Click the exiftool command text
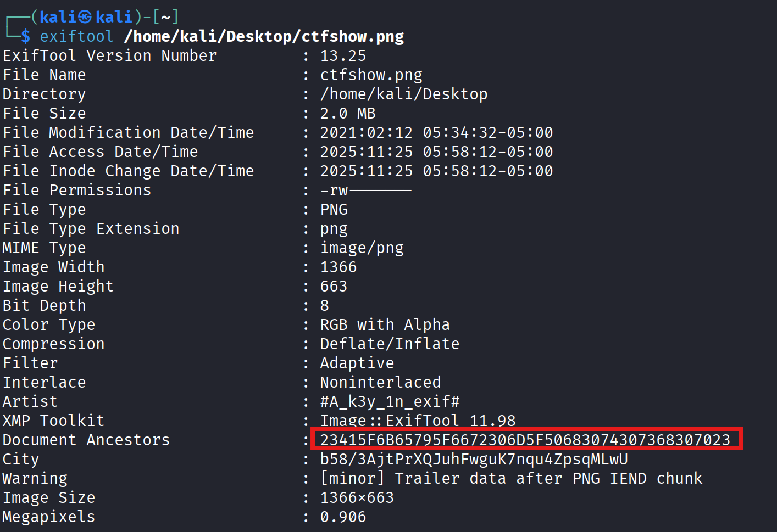 (76, 36)
